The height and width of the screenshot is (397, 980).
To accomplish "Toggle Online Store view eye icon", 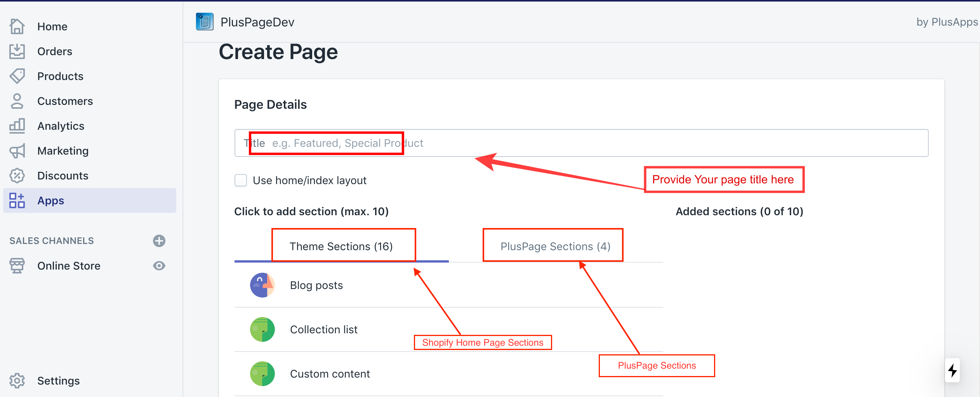I will click(159, 266).
